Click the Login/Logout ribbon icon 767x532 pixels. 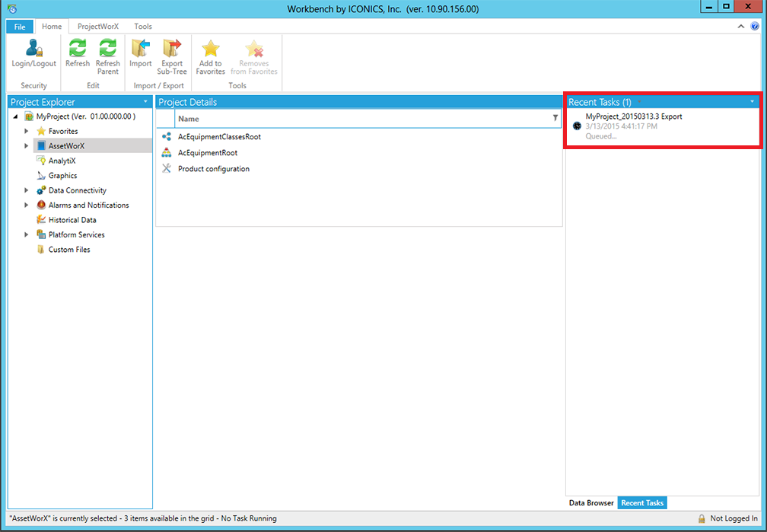click(x=33, y=49)
